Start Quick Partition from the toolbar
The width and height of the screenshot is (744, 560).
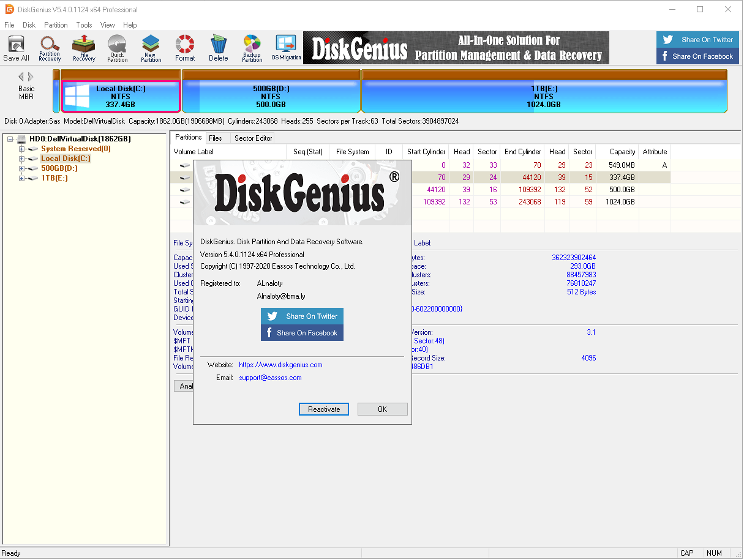point(117,48)
